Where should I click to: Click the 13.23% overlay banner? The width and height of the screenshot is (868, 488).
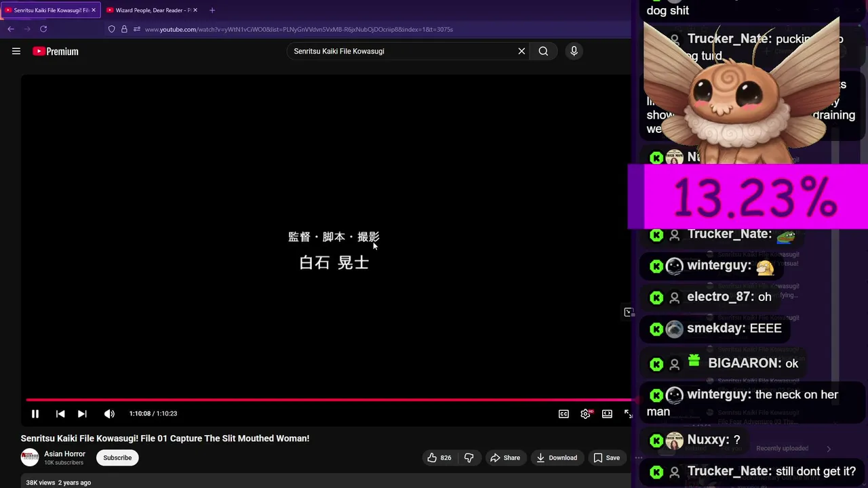(748, 197)
